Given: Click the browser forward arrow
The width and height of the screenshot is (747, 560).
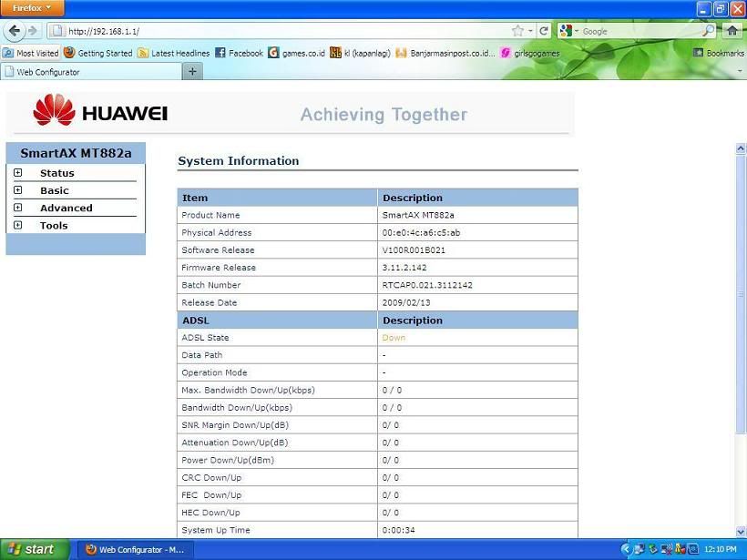Looking at the screenshot, I should (33, 31).
